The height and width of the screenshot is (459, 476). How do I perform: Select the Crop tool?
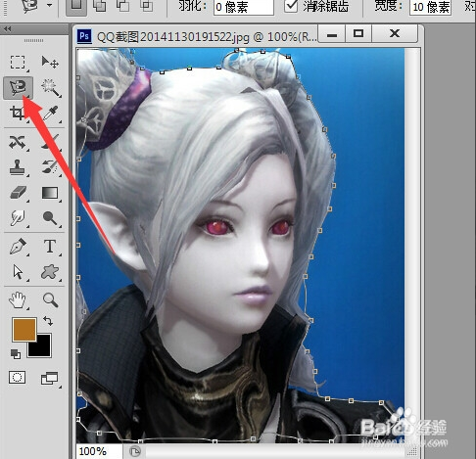[x=18, y=114]
